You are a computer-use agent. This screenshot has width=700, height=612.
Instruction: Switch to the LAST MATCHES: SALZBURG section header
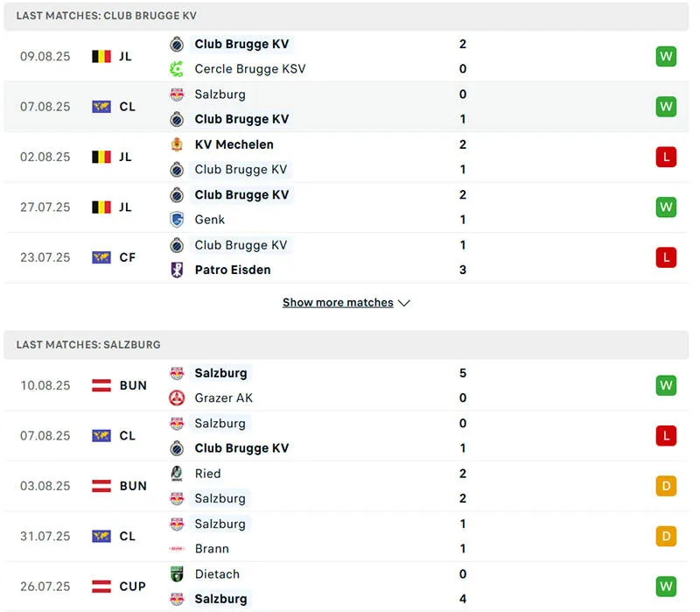tap(87, 344)
